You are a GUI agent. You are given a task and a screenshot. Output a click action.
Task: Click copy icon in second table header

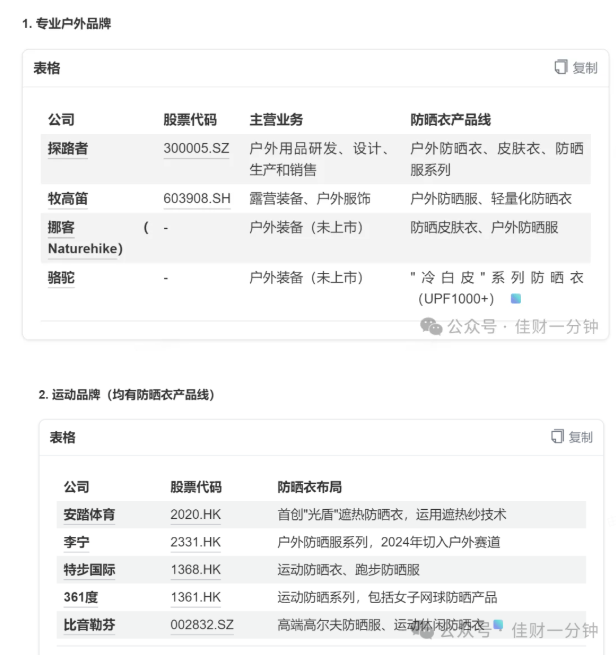click(x=557, y=436)
